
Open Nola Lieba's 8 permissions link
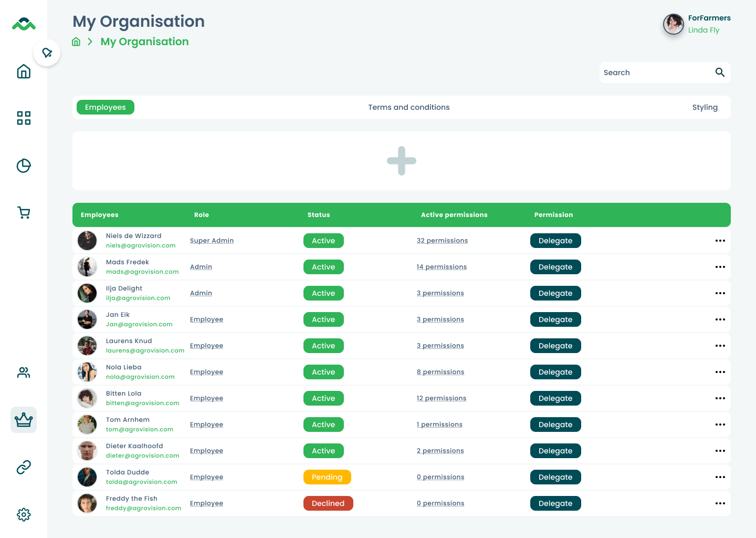(x=440, y=372)
